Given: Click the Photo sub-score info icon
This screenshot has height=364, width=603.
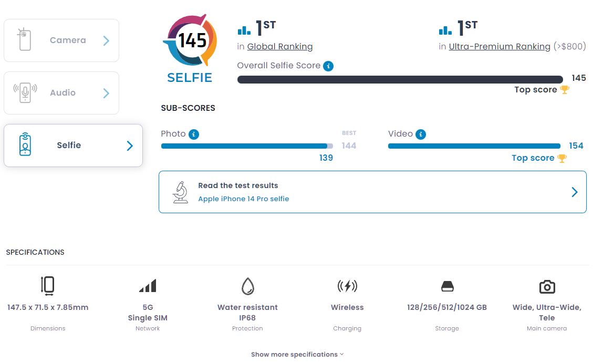Looking at the screenshot, I should click(x=194, y=134).
